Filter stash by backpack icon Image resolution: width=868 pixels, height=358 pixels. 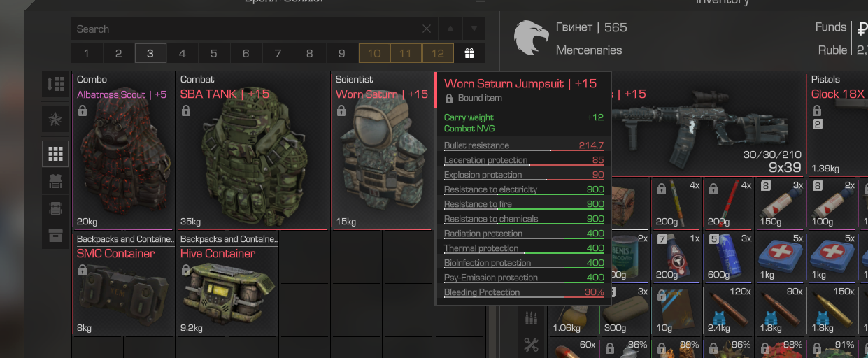pyautogui.click(x=55, y=208)
